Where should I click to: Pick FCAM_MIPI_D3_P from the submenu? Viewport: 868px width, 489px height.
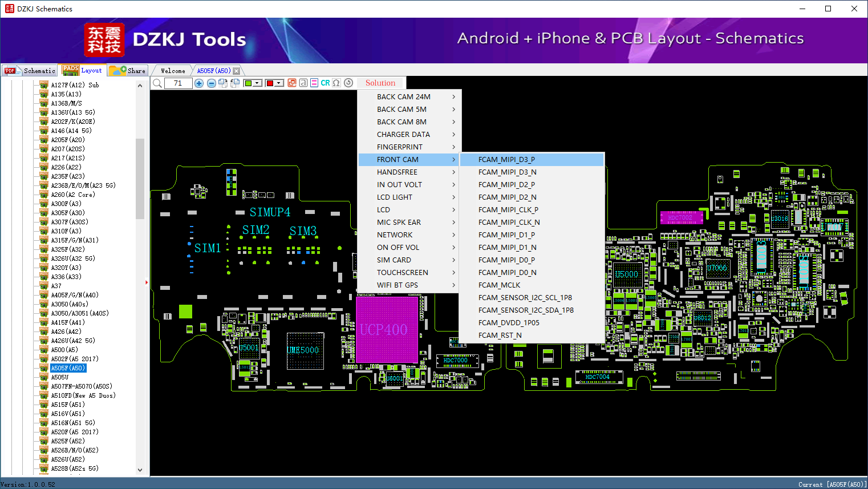[x=532, y=160]
